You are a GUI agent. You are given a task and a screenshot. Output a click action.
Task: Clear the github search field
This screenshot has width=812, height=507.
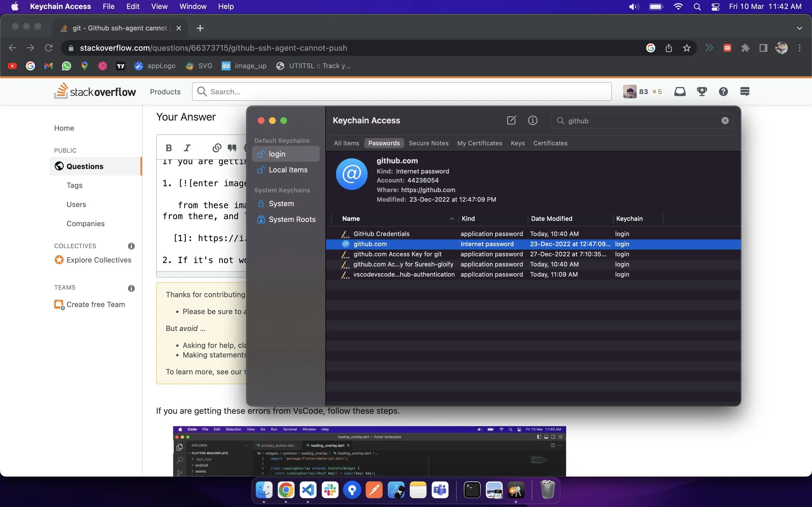pyautogui.click(x=725, y=121)
